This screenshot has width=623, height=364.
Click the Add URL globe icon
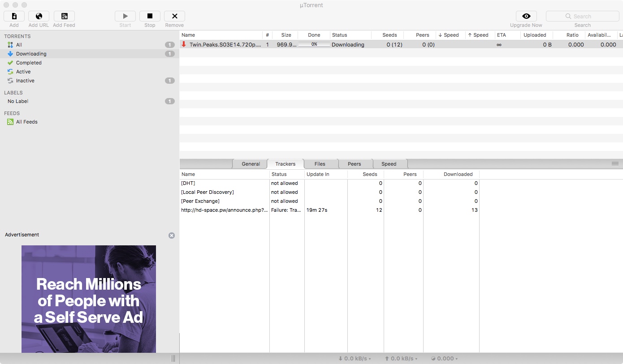pos(39,16)
